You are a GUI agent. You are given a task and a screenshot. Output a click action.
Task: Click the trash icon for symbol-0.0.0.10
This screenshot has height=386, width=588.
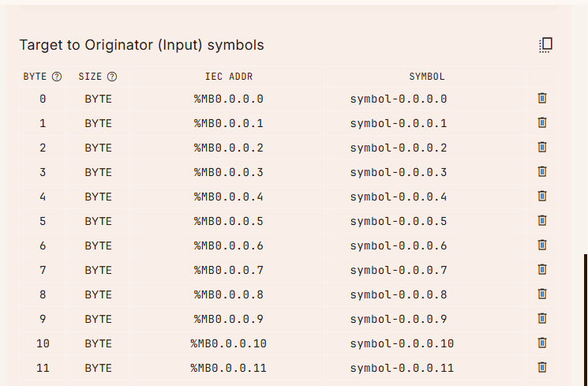542,343
